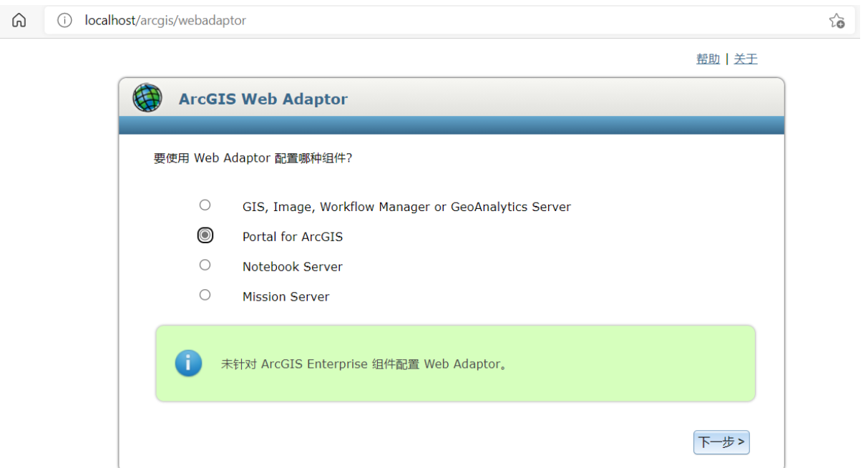
Task: Click the site information icon beside the URL
Action: [64, 20]
